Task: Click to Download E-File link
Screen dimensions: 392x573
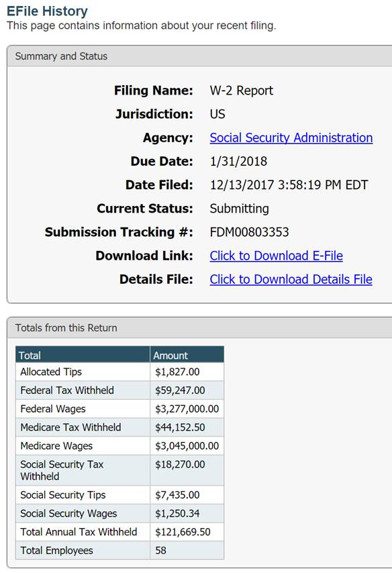Action: tap(276, 256)
